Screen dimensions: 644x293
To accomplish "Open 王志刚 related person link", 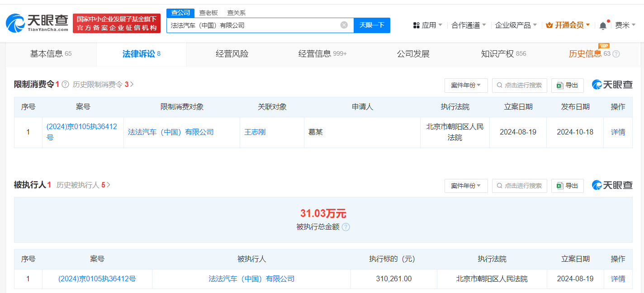I will (x=255, y=132).
